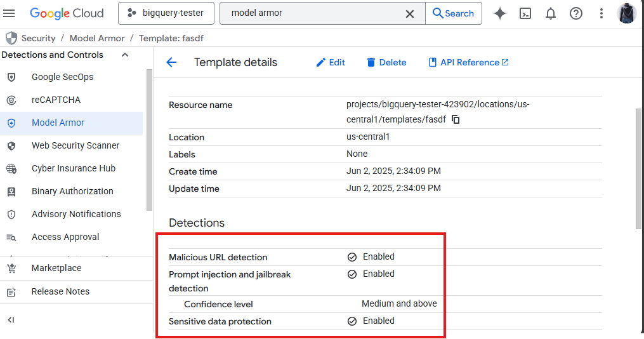Click Malicious URL detection Enabled check icon
This screenshot has height=339, width=644.
click(x=352, y=257)
